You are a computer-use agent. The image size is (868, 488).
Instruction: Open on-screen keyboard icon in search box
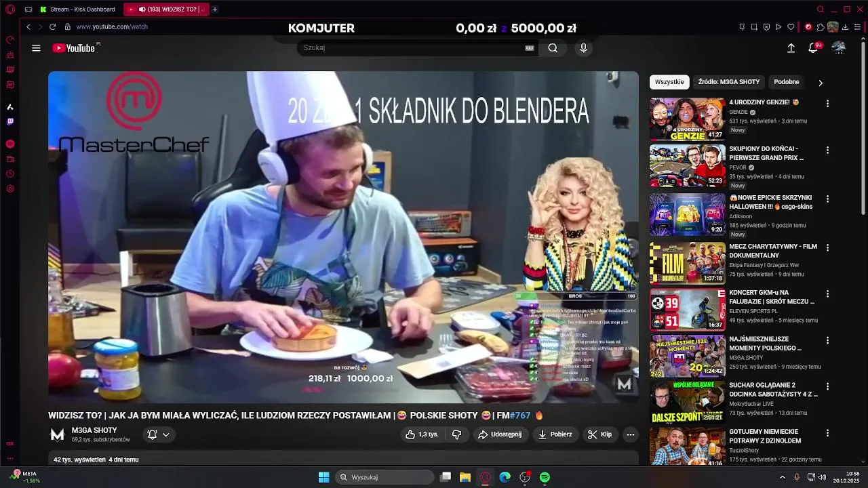coord(530,48)
